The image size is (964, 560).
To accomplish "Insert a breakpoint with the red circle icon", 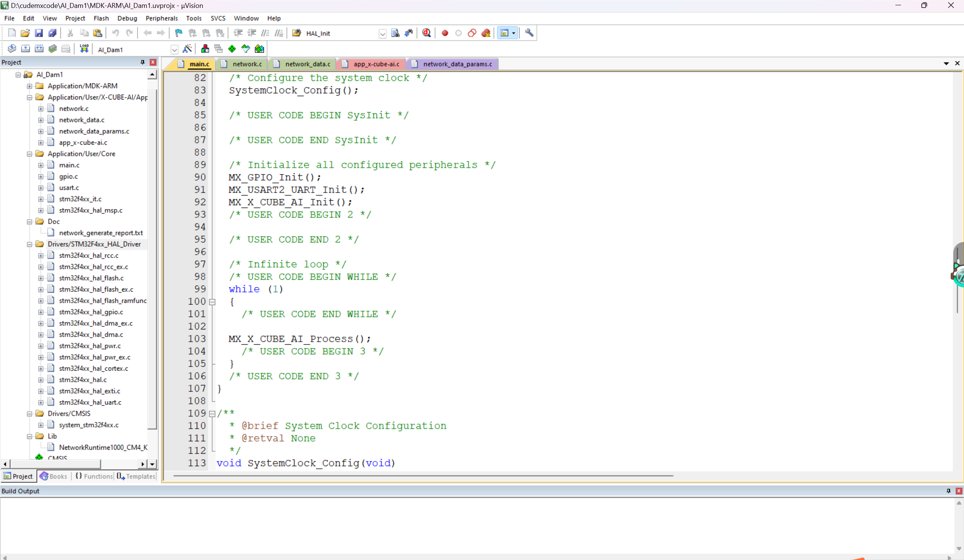I will (x=445, y=33).
